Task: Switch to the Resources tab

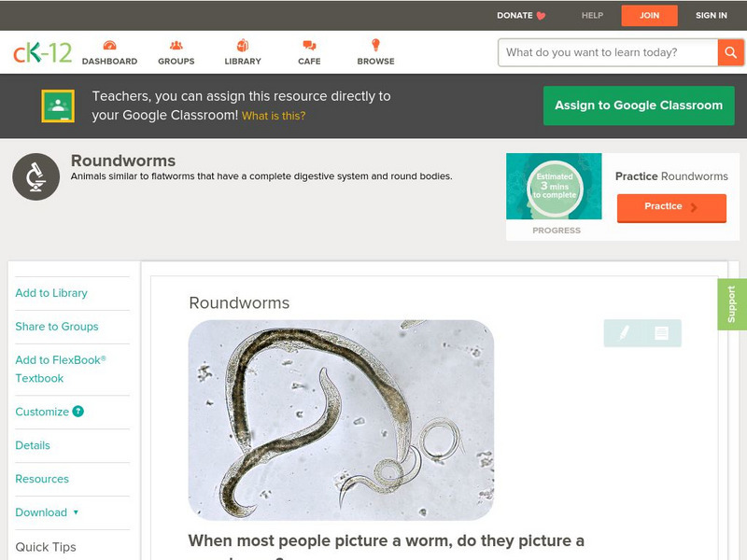Action: click(x=40, y=479)
